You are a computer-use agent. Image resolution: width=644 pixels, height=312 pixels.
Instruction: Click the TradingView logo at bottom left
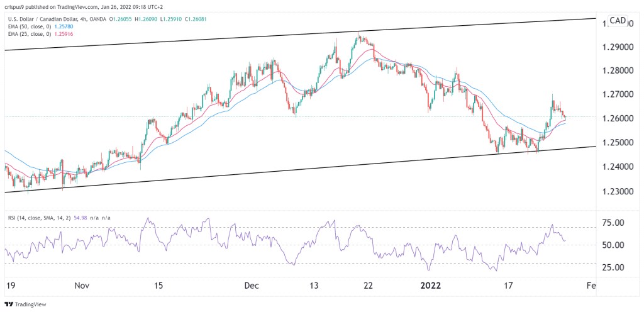click(25, 304)
